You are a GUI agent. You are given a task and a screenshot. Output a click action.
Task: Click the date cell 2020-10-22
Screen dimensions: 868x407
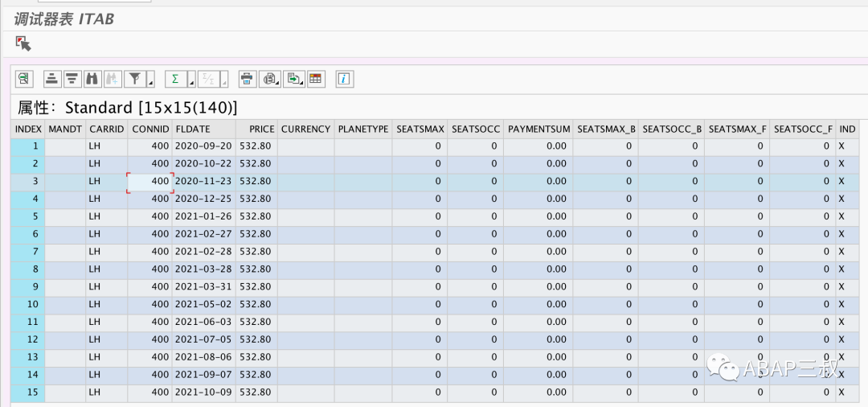(203, 164)
